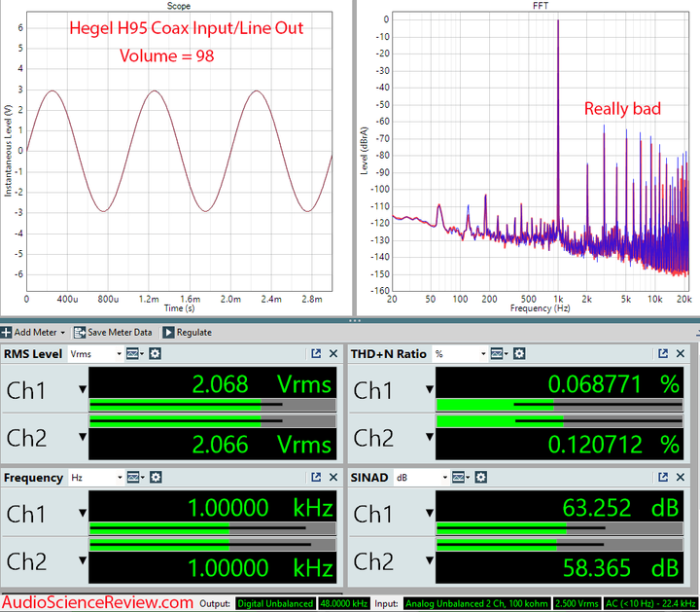Expand RMS Level Ch2 dropdown arrow
This screenshot has height=612, width=700.
click(83, 437)
